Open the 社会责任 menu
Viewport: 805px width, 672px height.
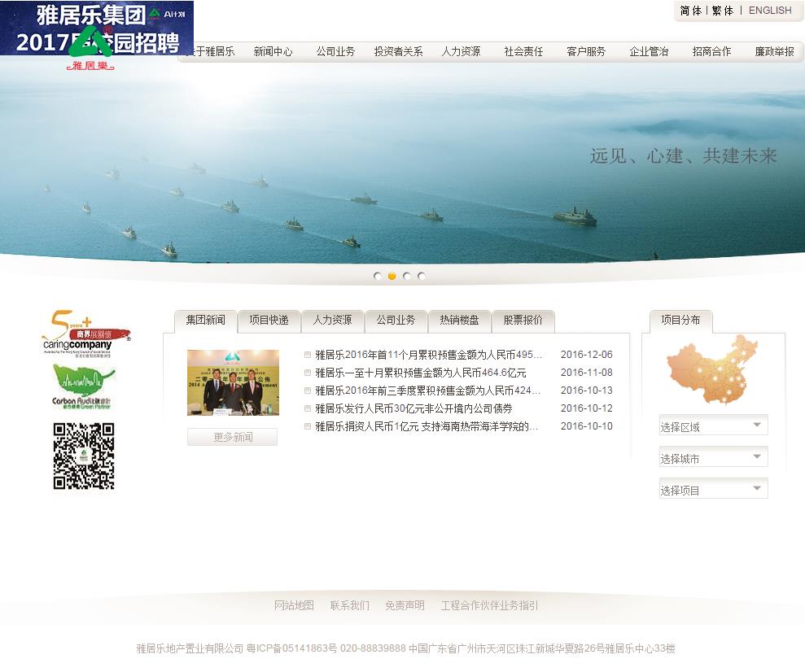click(523, 51)
